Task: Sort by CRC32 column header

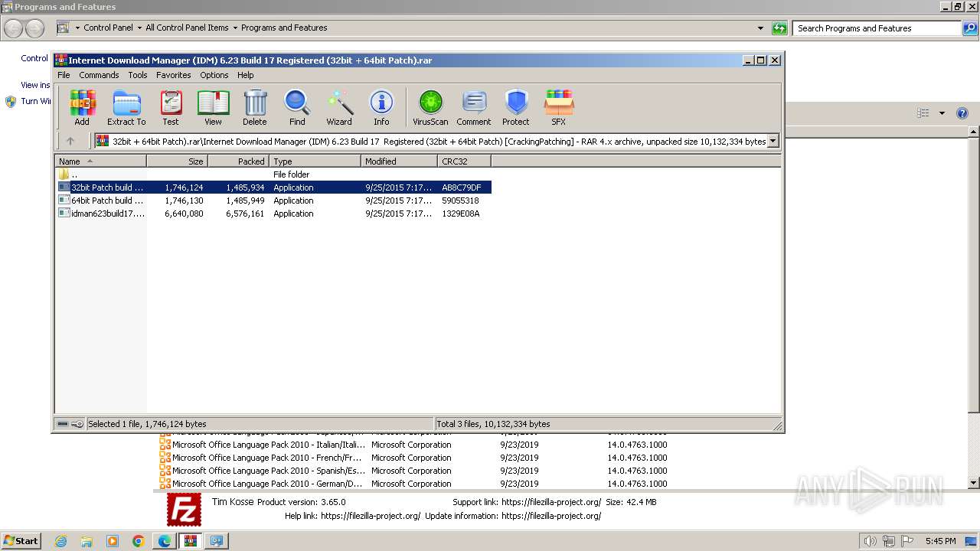Action: 464,161
